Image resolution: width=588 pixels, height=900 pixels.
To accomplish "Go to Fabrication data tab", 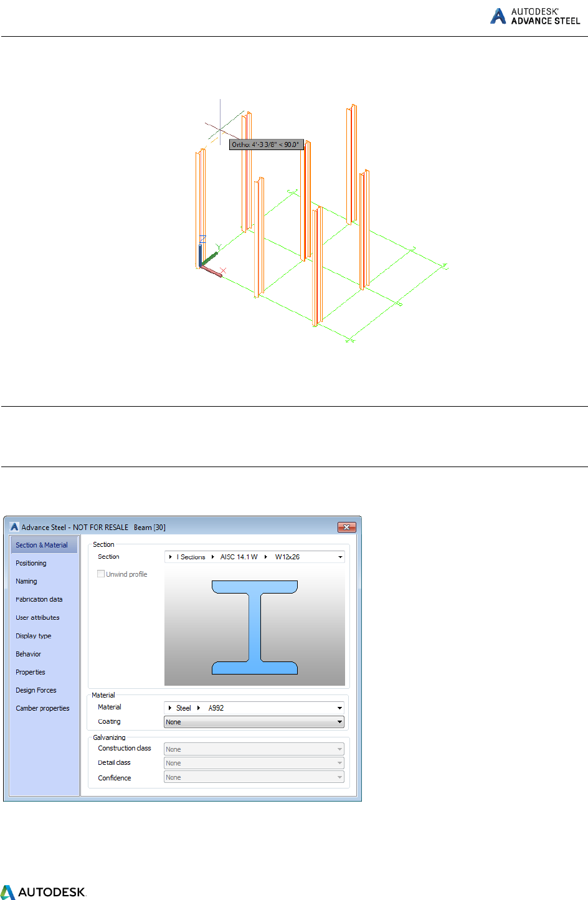I will point(39,599).
